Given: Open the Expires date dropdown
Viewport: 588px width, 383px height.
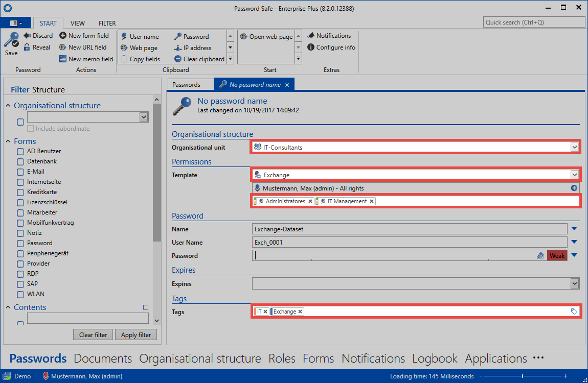Looking at the screenshot, I should tap(575, 283).
